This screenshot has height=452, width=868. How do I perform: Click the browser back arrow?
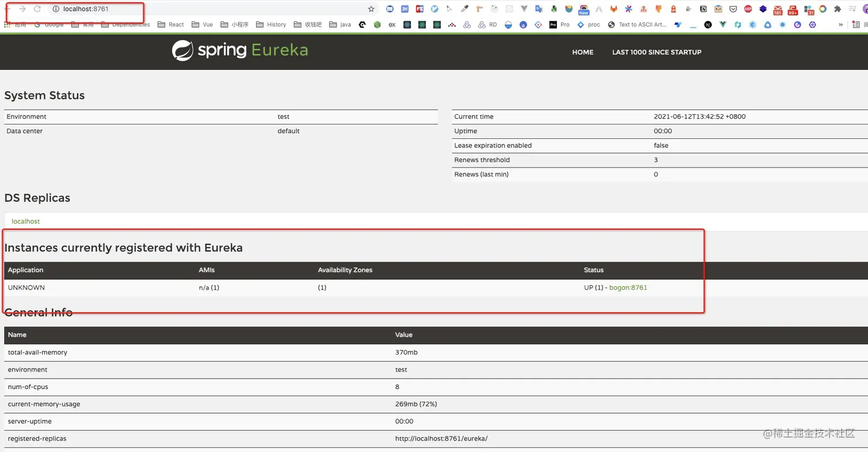click(8, 9)
